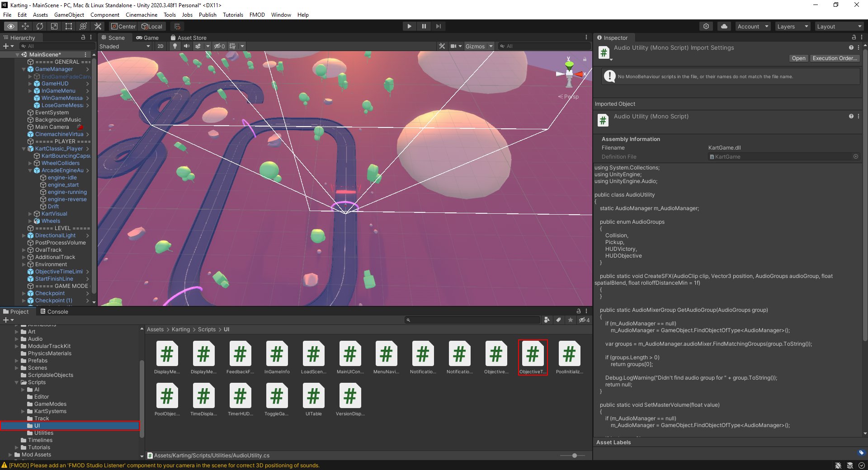Toggle scene audio
This screenshot has width=868, height=470.
[186, 46]
